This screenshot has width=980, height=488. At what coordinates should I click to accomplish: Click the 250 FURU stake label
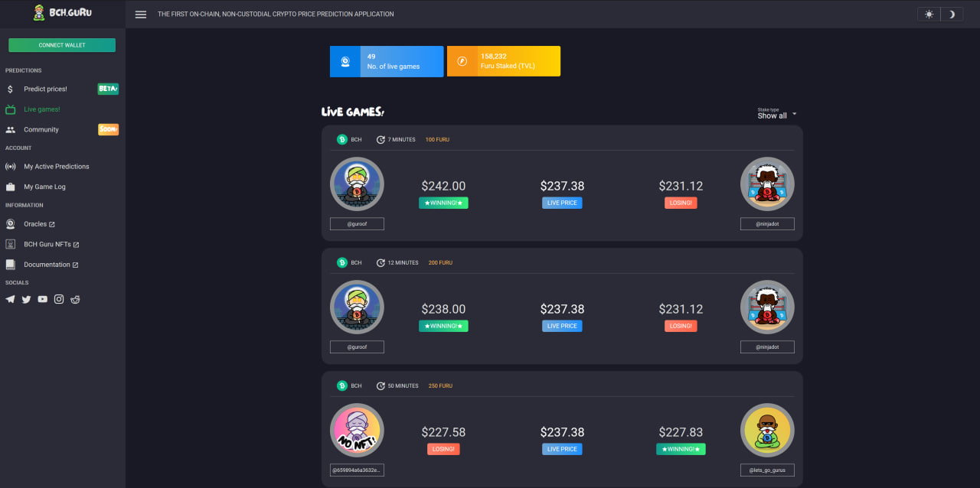[x=440, y=386]
